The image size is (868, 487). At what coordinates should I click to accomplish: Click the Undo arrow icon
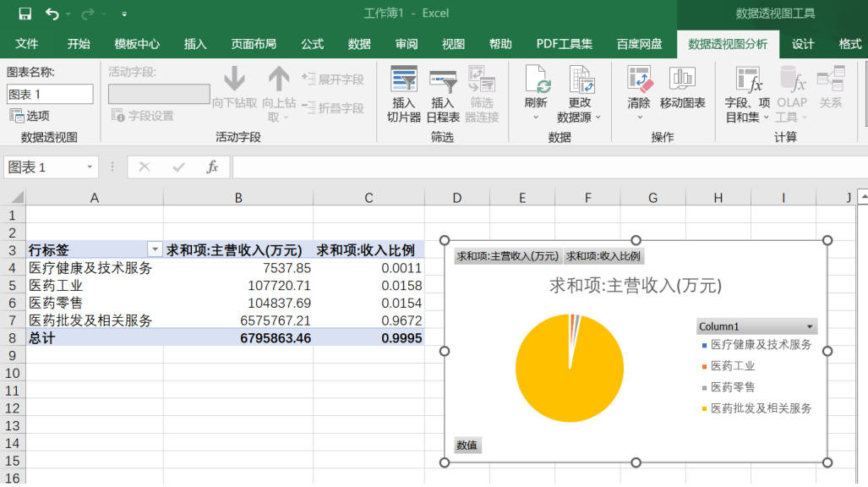point(52,14)
